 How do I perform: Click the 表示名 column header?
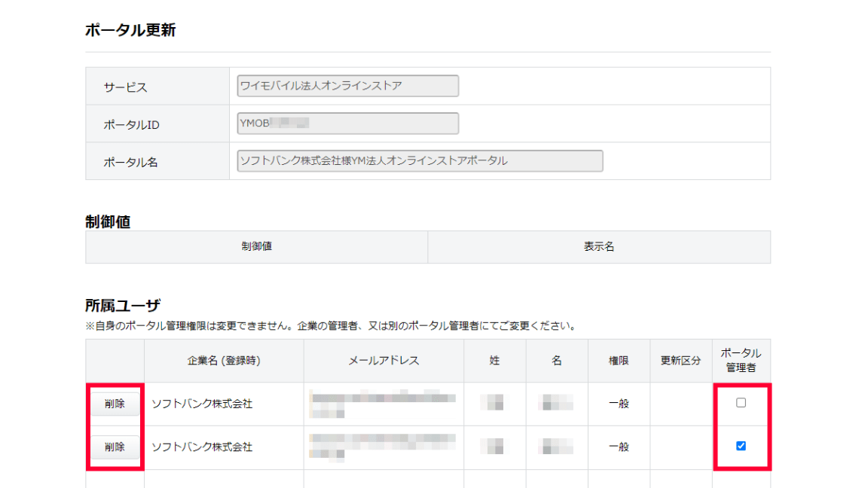pyautogui.click(x=599, y=247)
